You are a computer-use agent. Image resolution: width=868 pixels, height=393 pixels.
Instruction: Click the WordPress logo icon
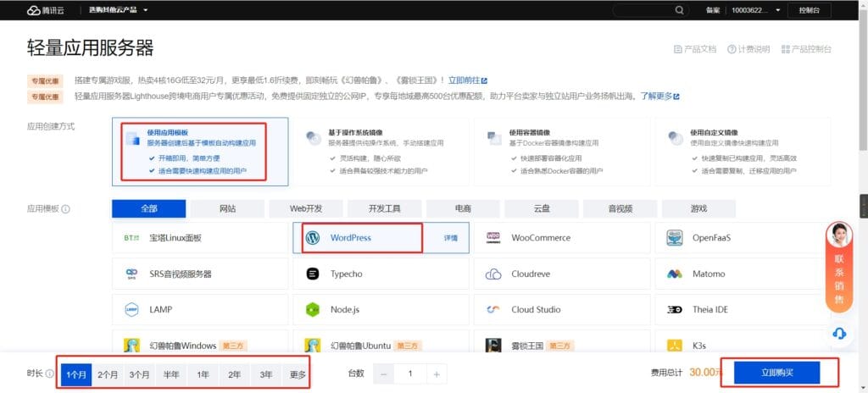point(313,238)
